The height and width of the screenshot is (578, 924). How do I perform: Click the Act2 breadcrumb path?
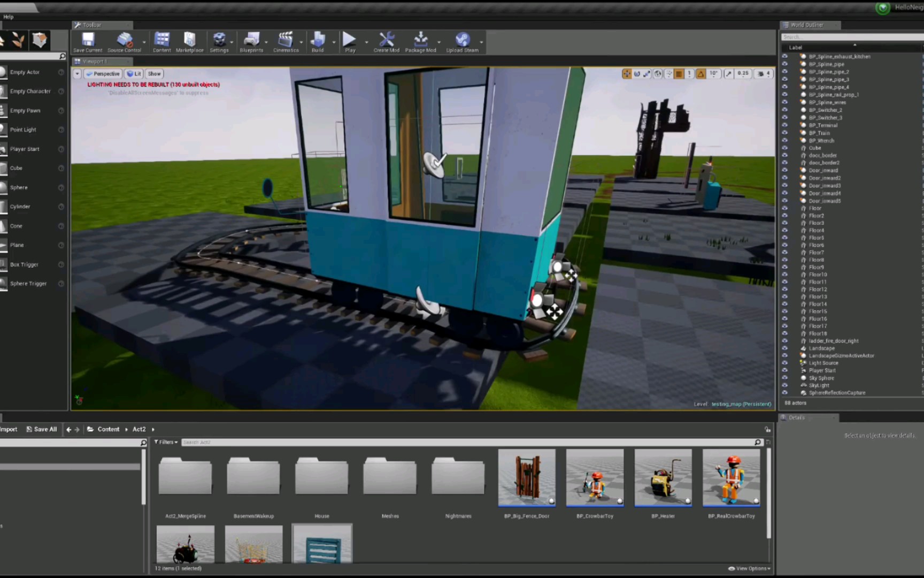click(139, 429)
